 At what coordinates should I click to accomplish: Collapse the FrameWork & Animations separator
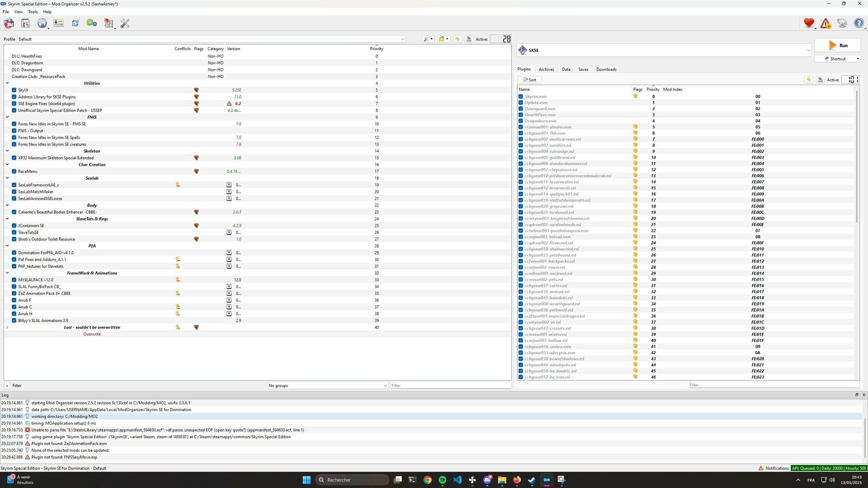click(7, 273)
